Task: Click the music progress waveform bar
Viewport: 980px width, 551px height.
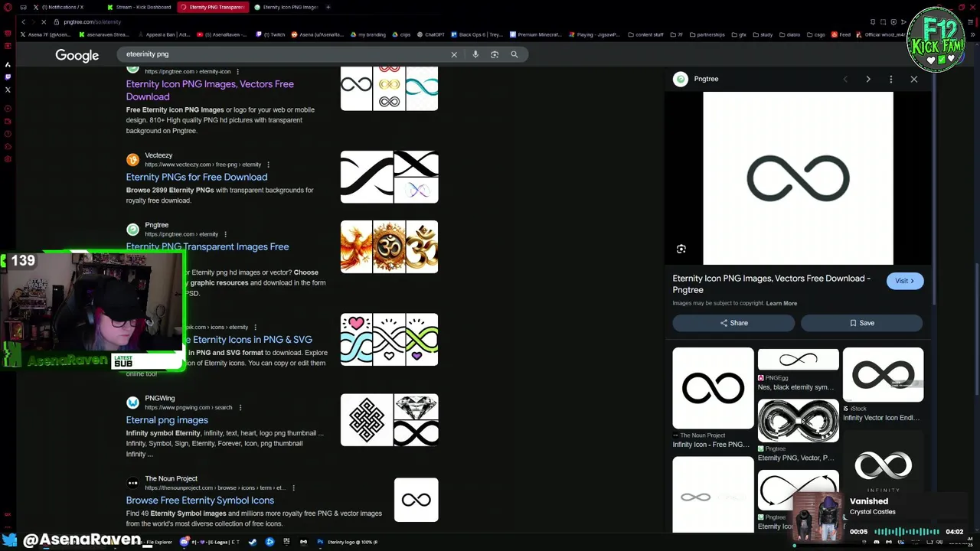Action: click(906, 531)
